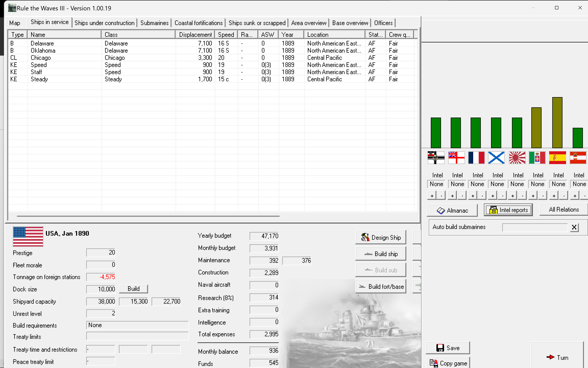
Task: Click Build fort/base button
Action: pyautogui.click(x=381, y=286)
